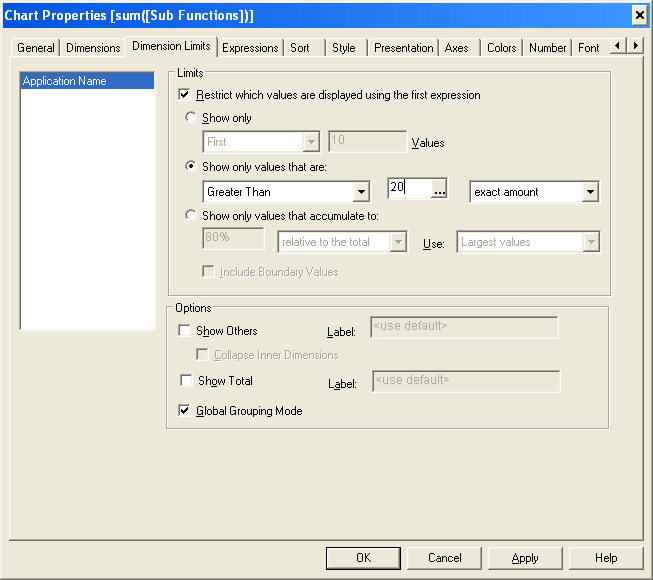Image resolution: width=653 pixels, height=580 pixels.
Task: Click the value field containing 20
Action: click(408, 189)
